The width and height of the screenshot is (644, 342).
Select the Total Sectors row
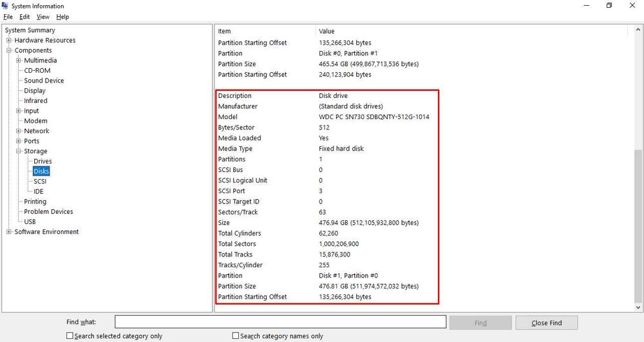289,244
